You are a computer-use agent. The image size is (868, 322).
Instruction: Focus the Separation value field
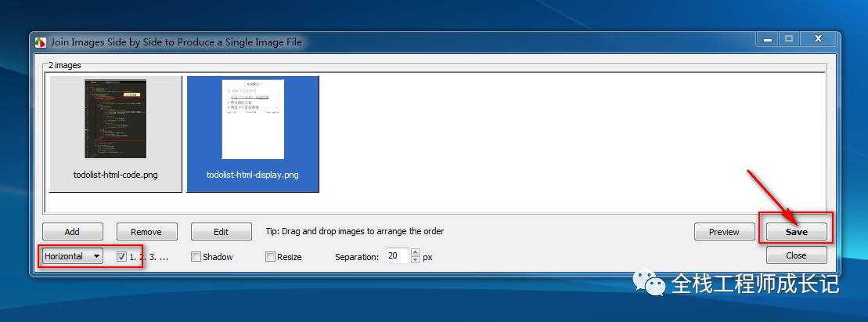[398, 256]
